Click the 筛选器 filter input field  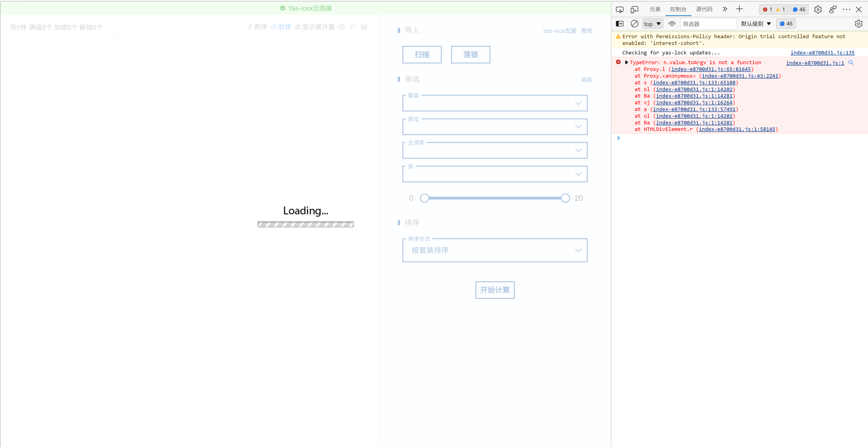click(708, 24)
